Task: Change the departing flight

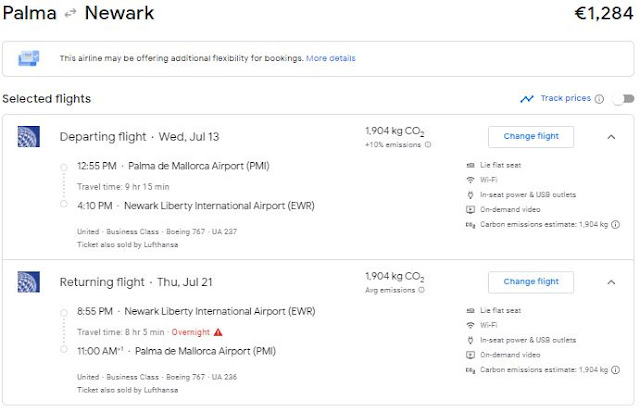Action: pyautogui.click(x=530, y=137)
